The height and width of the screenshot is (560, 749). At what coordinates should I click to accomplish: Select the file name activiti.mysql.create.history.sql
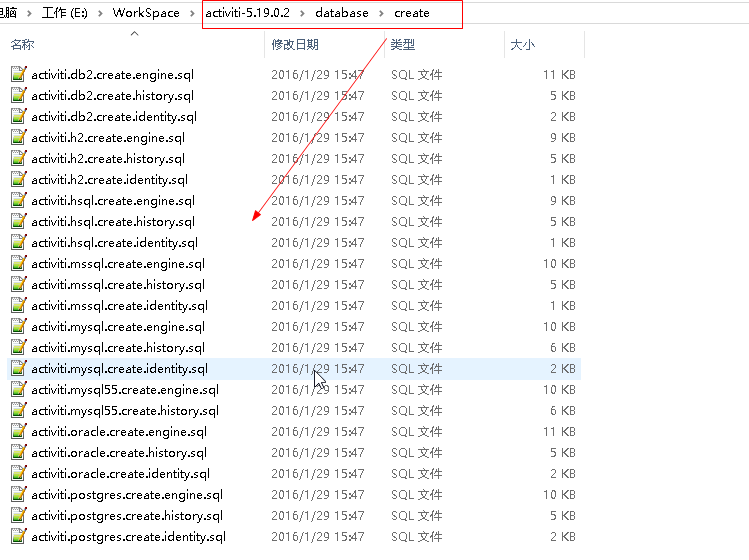click(118, 348)
